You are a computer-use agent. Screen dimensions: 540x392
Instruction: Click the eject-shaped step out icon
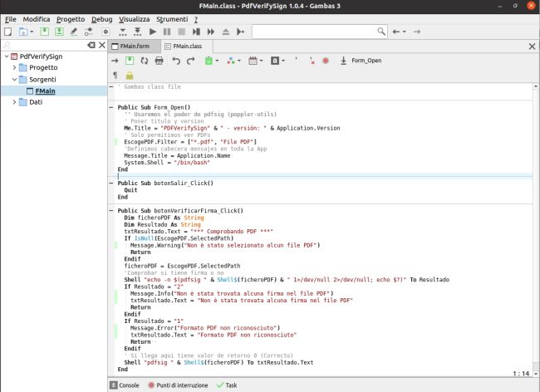226,32
